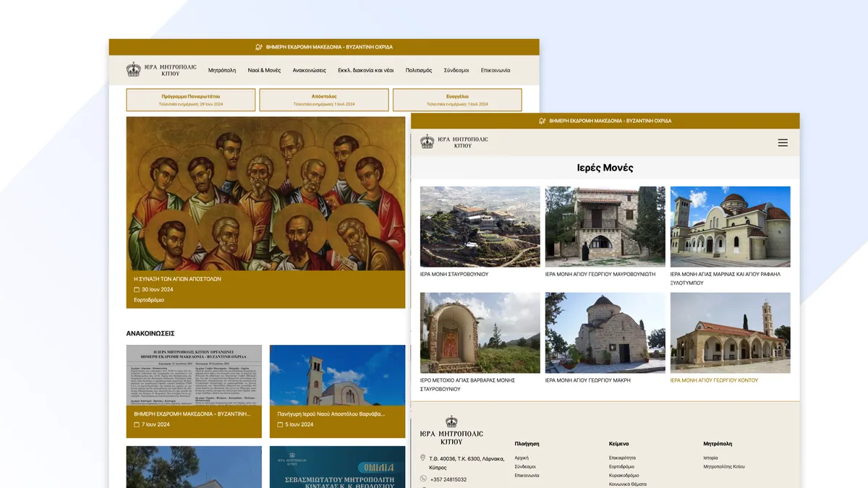Image resolution: width=868 pixels, height=488 pixels.
Task: Click the ΙΕΡΑ ΜΟΝΗ ΣΤΑΥΡΟΒΟΥΝΙΟΥ monastery photo
Action: [x=480, y=226]
